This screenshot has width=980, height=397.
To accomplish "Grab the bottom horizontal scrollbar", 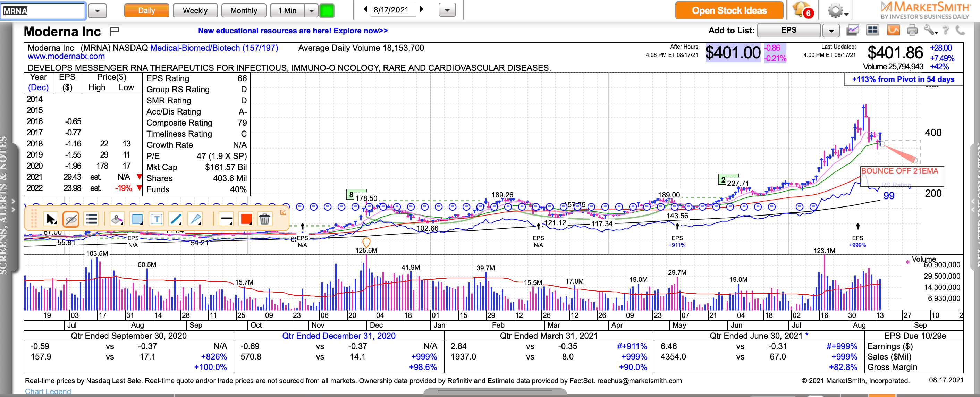I will tap(495, 391).
